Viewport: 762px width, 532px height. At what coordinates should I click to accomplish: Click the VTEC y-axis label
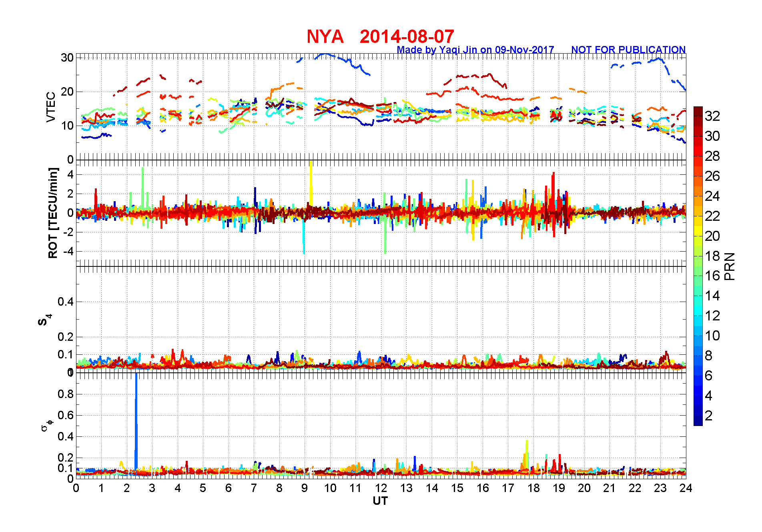pos(51,107)
